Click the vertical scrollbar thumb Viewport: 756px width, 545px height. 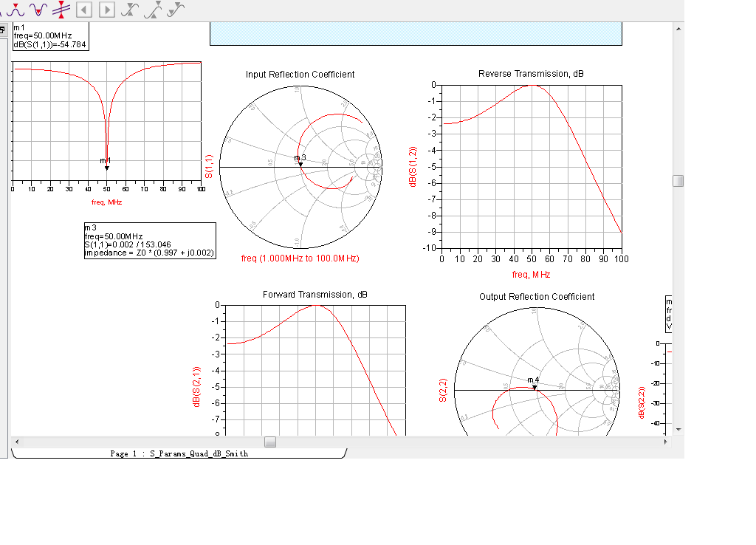(x=678, y=181)
